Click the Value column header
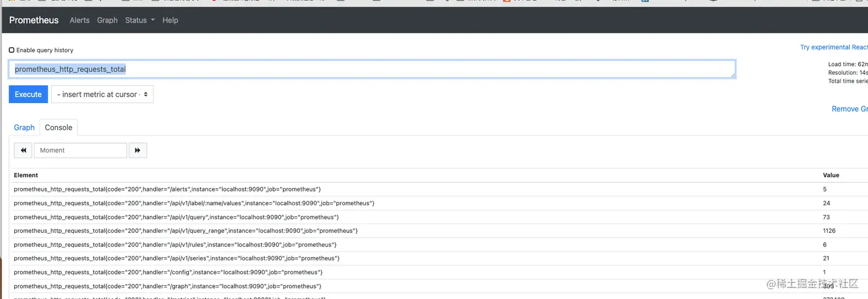The height and width of the screenshot is (299, 868). (x=831, y=175)
